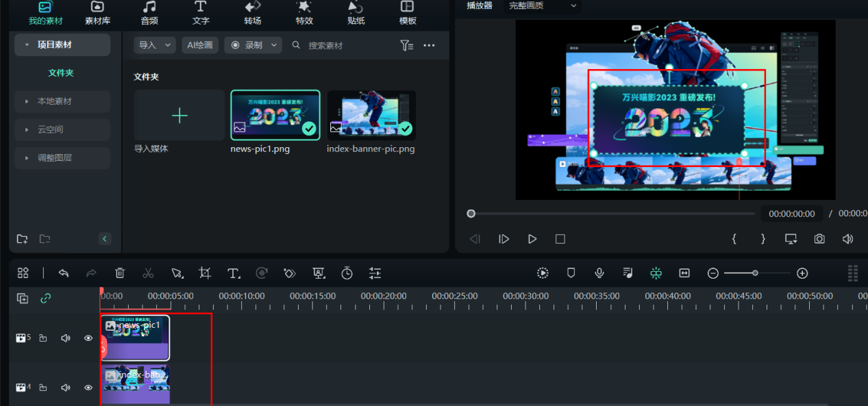Image resolution: width=868 pixels, height=406 pixels.
Task: Click the delete trash icon in timeline toolbar
Action: point(120,273)
